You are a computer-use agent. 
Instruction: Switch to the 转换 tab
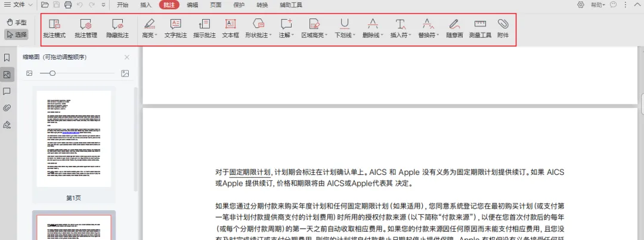tap(262, 5)
